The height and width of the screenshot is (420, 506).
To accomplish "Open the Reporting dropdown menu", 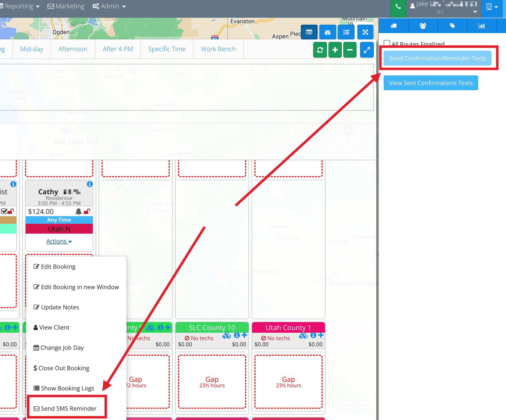I will (20, 6).
